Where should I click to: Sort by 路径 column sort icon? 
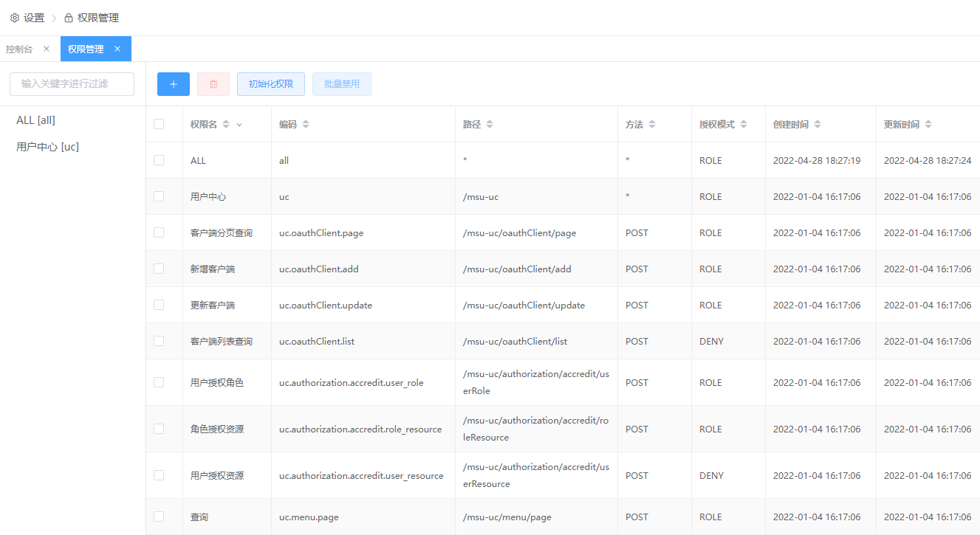point(490,125)
